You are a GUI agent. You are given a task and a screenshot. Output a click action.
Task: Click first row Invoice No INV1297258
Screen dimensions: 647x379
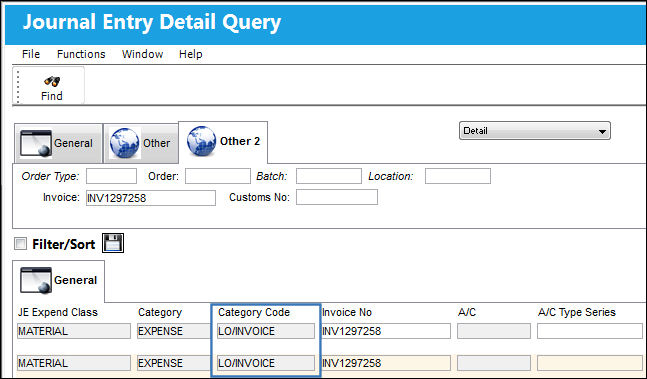[x=386, y=331]
